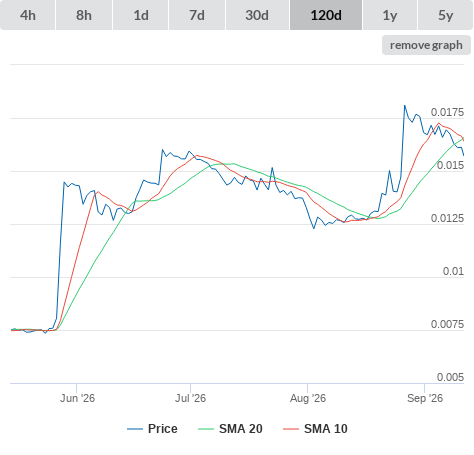Click the Jul '26 axis label

[190, 398]
